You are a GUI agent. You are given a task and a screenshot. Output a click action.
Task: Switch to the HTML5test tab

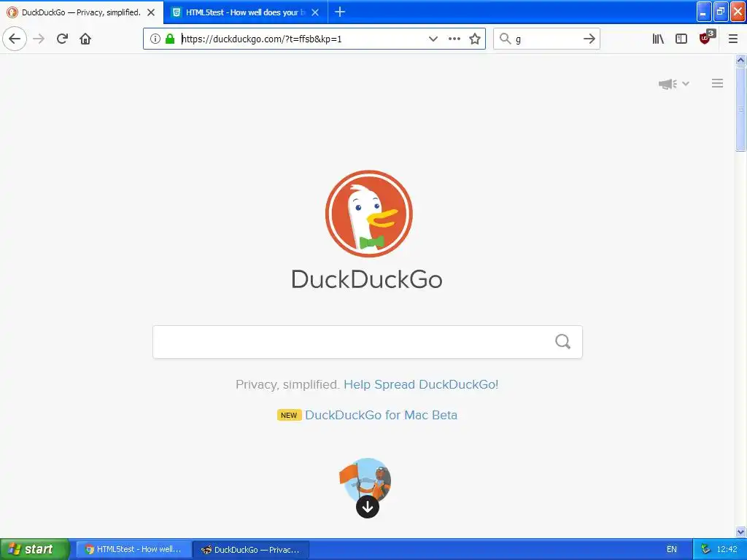click(245, 12)
